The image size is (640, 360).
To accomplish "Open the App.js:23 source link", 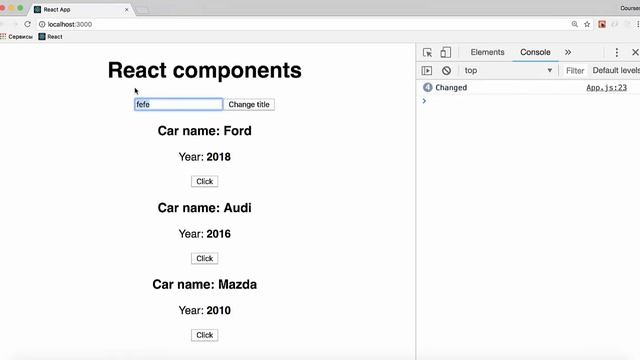I will (607, 87).
